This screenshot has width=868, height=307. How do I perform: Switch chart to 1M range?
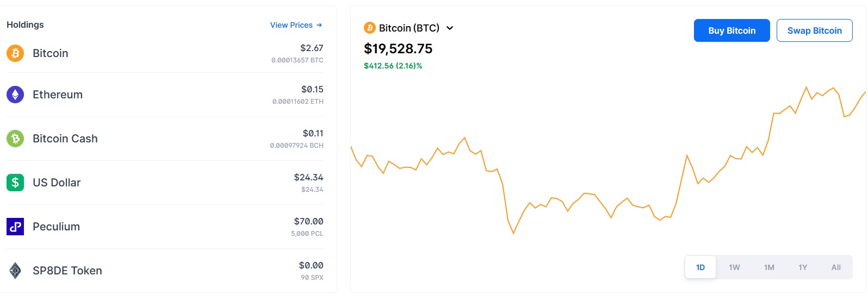pyautogui.click(x=769, y=267)
